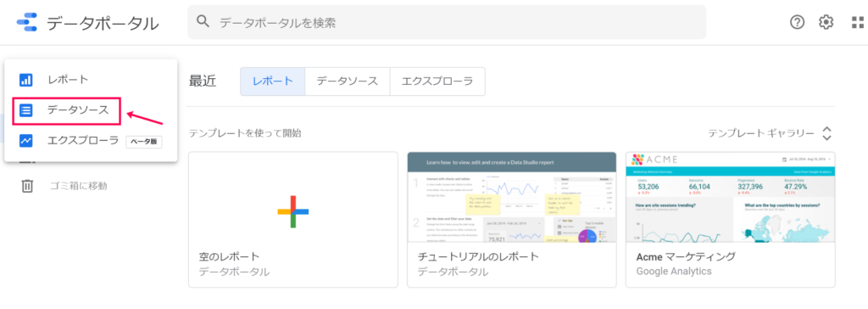Click the Data Portal logo icon
This screenshot has height=309, width=868.
[x=26, y=23]
